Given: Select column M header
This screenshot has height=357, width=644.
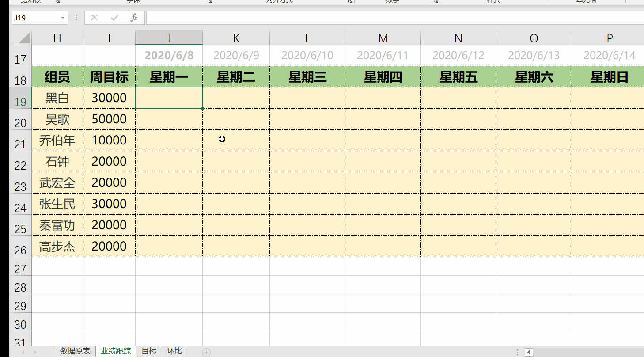Looking at the screenshot, I should tap(383, 38).
